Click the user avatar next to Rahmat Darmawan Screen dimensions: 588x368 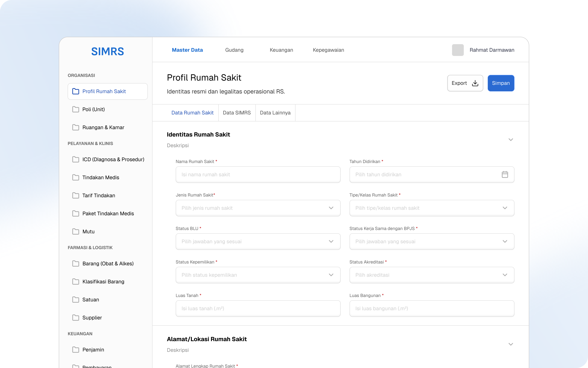tap(458, 50)
